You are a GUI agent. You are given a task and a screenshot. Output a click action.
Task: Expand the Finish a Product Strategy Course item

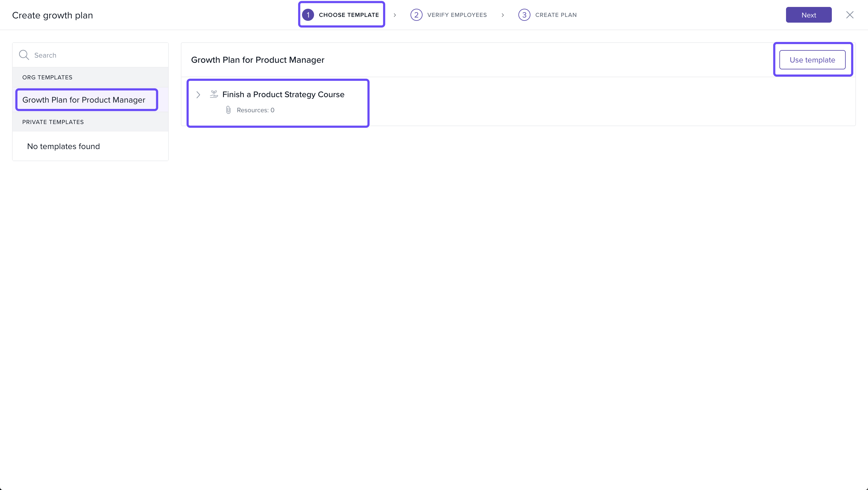[x=198, y=95]
